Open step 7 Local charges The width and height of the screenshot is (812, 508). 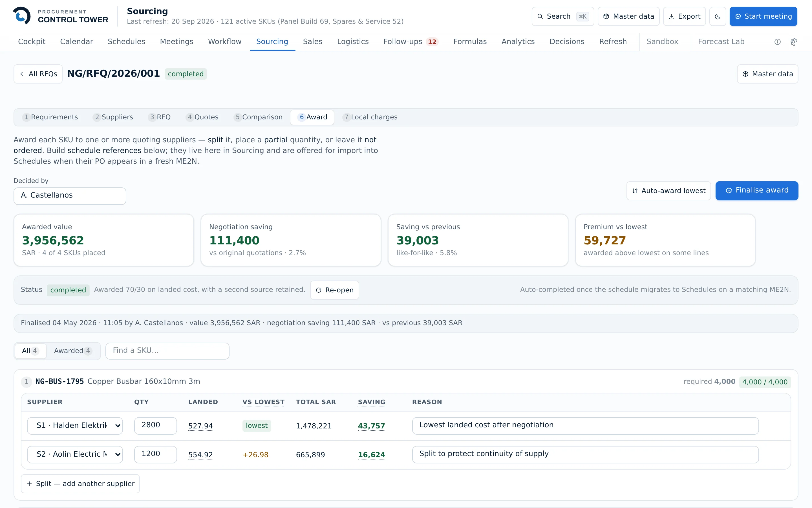pos(370,117)
